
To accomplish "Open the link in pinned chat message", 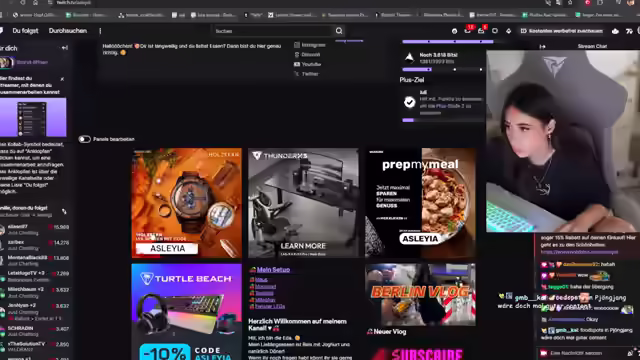I will [579, 252].
